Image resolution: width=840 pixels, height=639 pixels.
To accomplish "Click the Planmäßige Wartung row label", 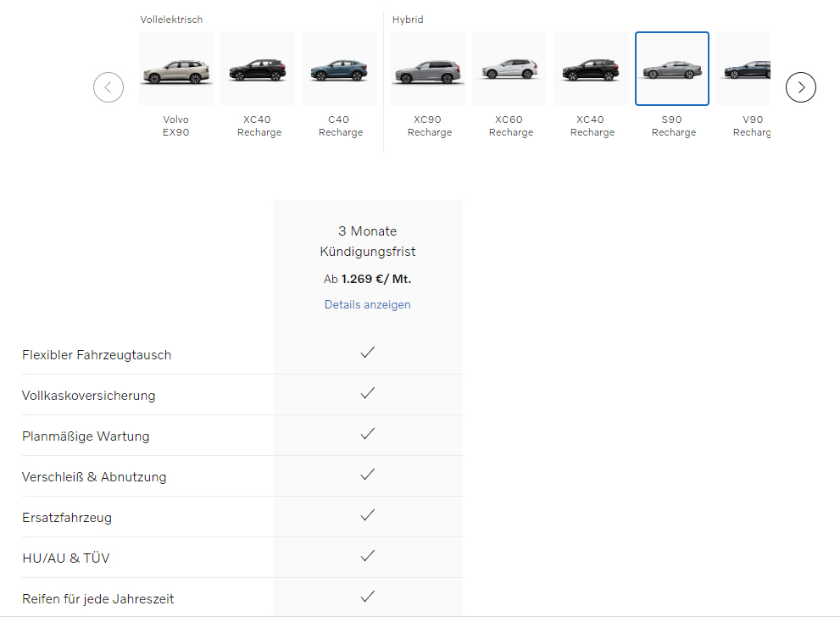I will tap(86, 436).
